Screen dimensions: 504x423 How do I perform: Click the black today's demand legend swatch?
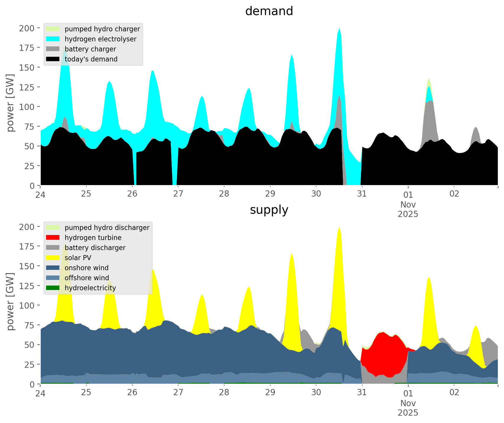click(53, 59)
